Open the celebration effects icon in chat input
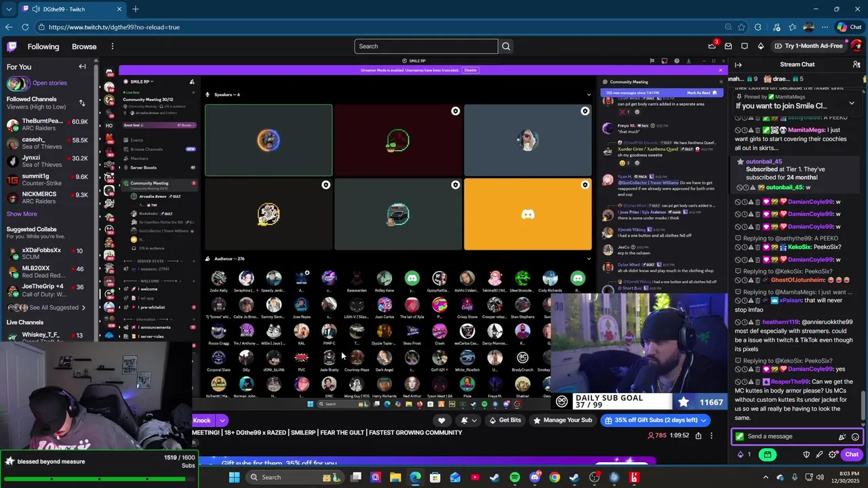868x488 pixels. pyautogui.click(x=842, y=436)
